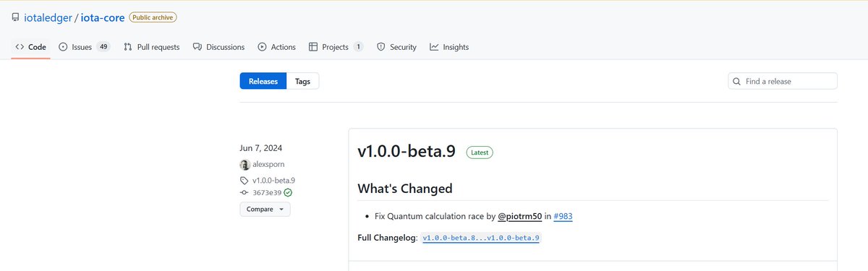
Task: Expand the Compare dropdown
Action: [265, 209]
